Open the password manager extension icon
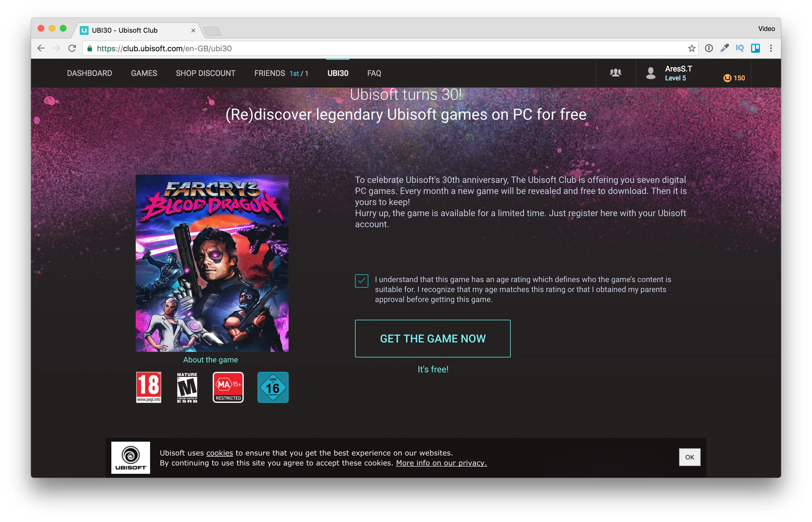812x522 pixels. pos(709,49)
